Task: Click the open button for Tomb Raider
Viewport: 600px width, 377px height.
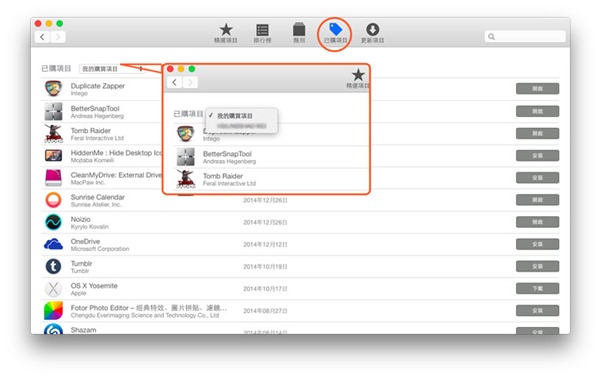Action: pyautogui.click(x=537, y=133)
